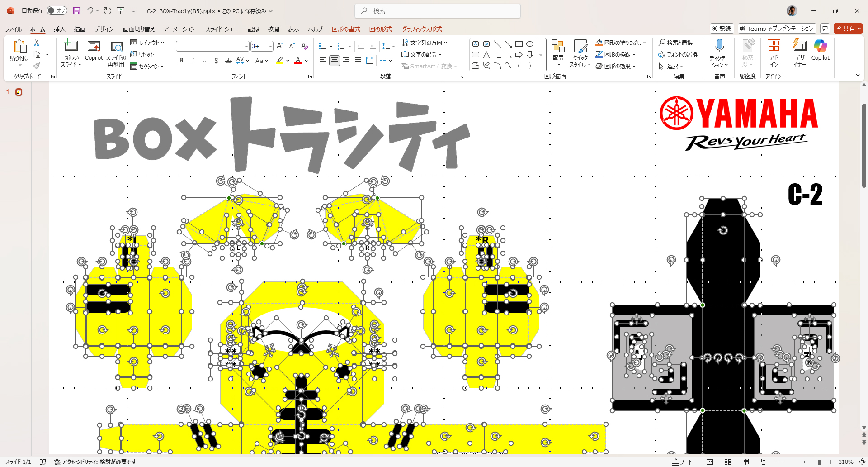Click the 共有 button
The height and width of the screenshot is (467, 868).
coord(848,29)
